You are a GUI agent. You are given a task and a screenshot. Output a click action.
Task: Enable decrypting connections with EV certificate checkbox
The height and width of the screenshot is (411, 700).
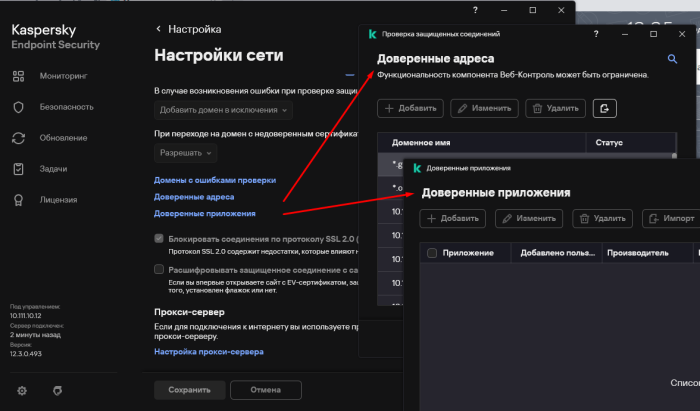click(159, 269)
